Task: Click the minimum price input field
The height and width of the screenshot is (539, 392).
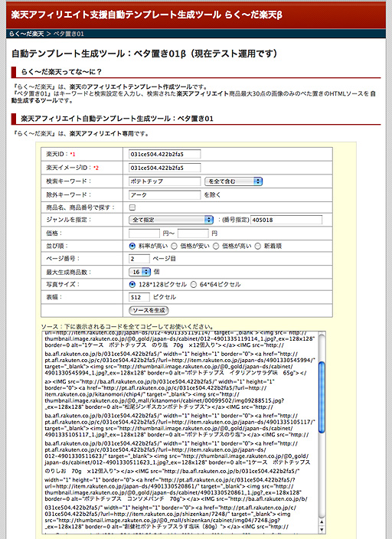Action: [144, 234]
